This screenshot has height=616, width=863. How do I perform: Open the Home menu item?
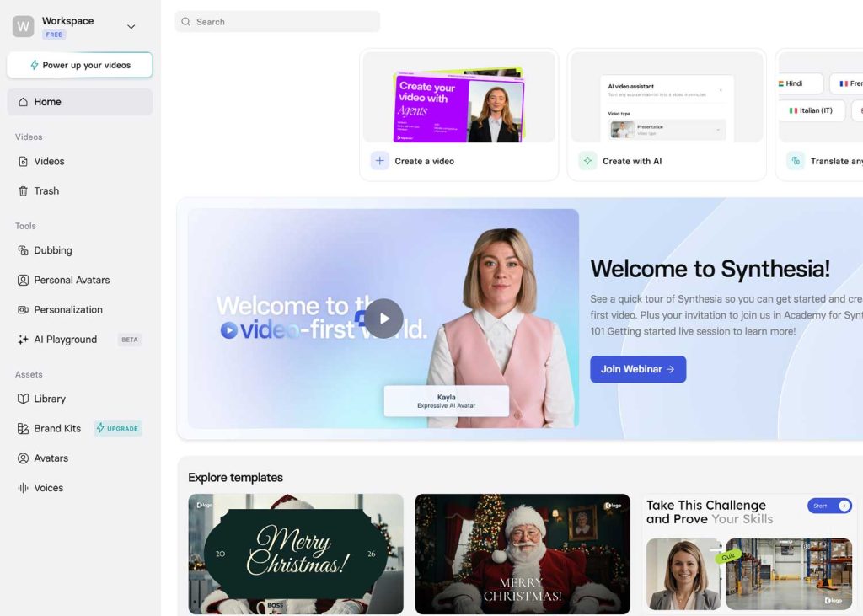coord(80,102)
